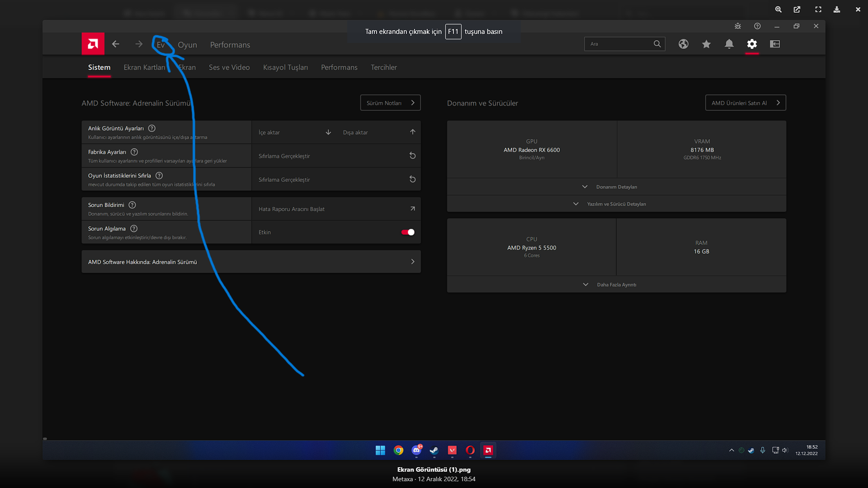Click the taskbar volume icon
868x488 pixels.
point(785,450)
